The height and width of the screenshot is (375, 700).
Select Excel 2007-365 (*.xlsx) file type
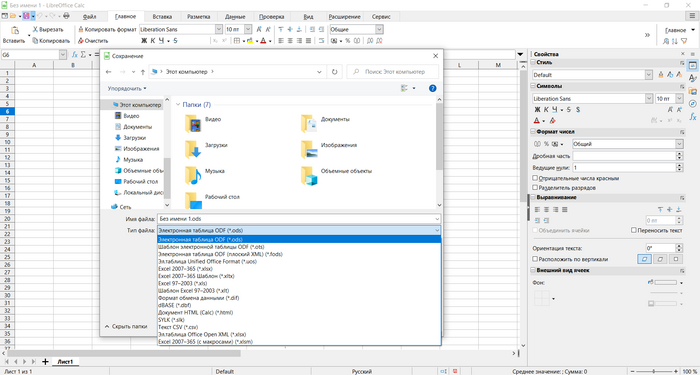pyautogui.click(x=299, y=269)
